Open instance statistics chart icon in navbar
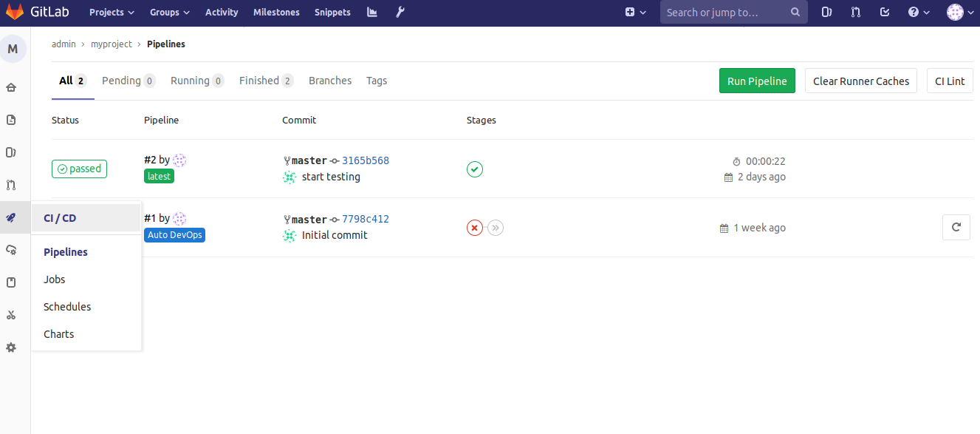 (371, 12)
